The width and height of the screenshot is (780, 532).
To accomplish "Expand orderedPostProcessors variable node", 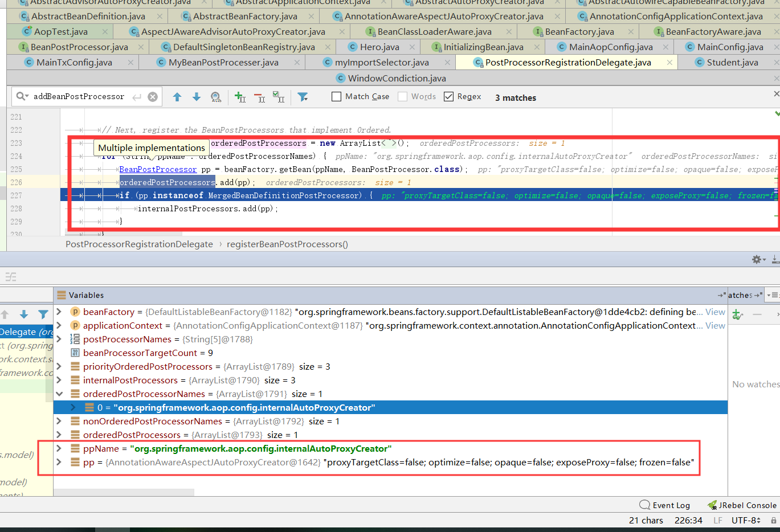I will 59,435.
